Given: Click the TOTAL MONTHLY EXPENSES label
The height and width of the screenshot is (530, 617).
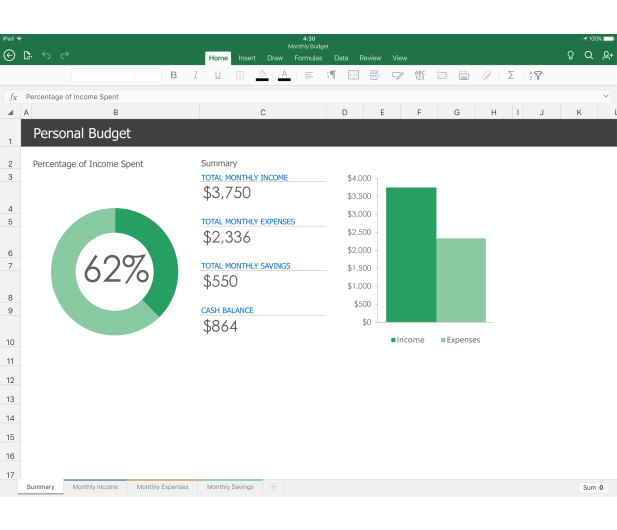Looking at the screenshot, I should click(248, 222).
